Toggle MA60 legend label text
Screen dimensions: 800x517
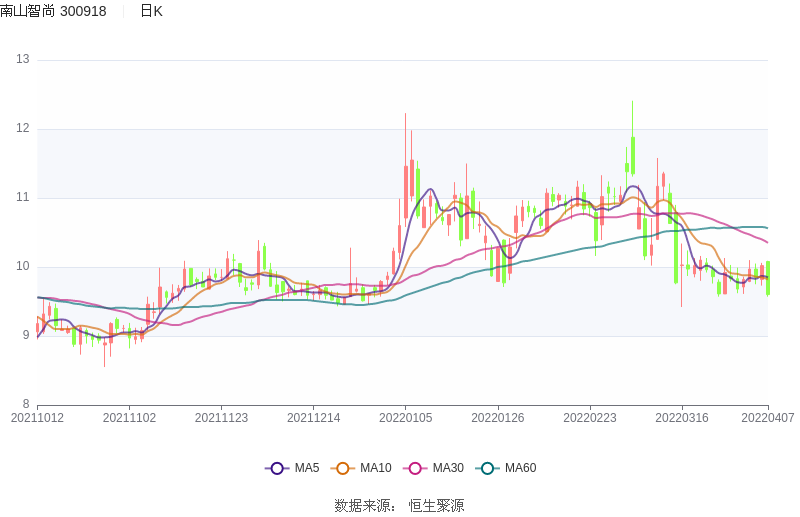[x=520, y=468]
